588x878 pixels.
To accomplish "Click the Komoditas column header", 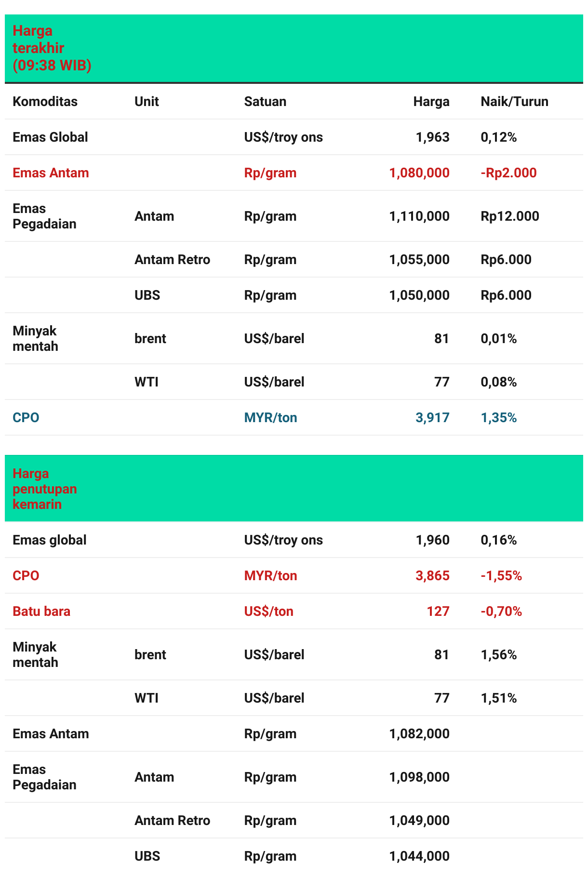I will 45,102.
